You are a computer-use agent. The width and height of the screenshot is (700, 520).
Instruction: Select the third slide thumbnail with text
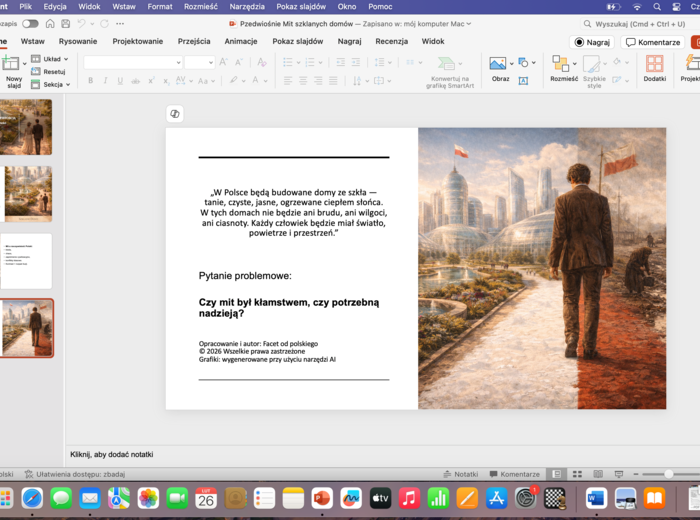(27, 261)
